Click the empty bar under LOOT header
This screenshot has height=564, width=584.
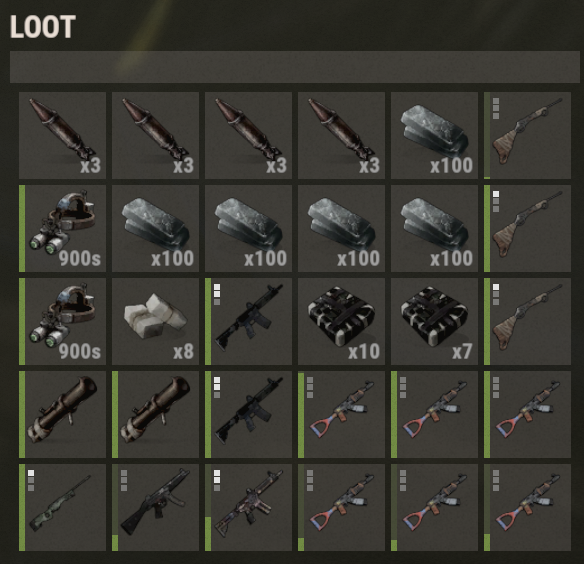(295, 67)
